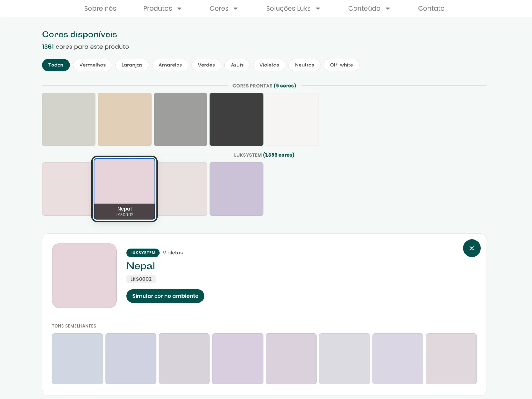Image resolution: width=532 pixels, height=399 pixels.
Task: Select the beige Cores Prontas swatch
Action: 125,119
